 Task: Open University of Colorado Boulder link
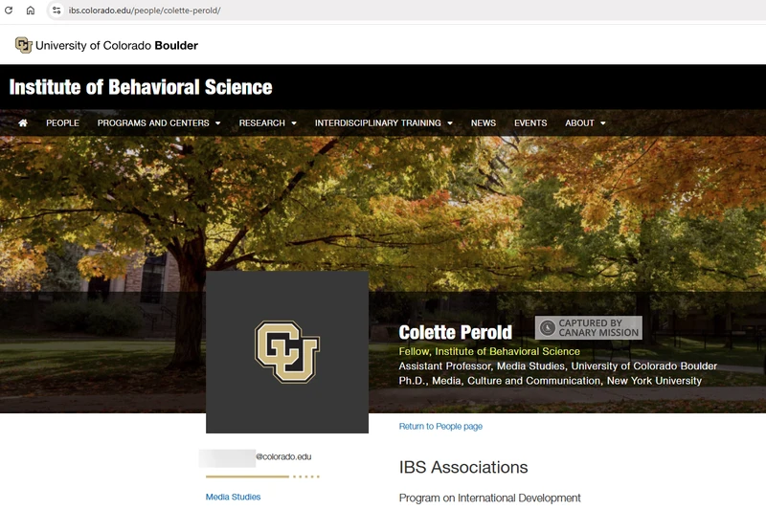pos(116,45)
